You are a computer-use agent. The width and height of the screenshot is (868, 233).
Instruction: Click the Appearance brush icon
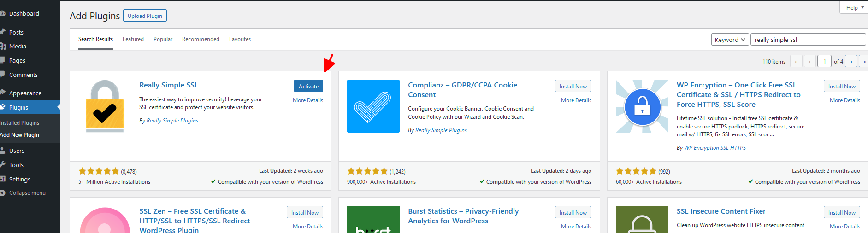coord(2,93)
